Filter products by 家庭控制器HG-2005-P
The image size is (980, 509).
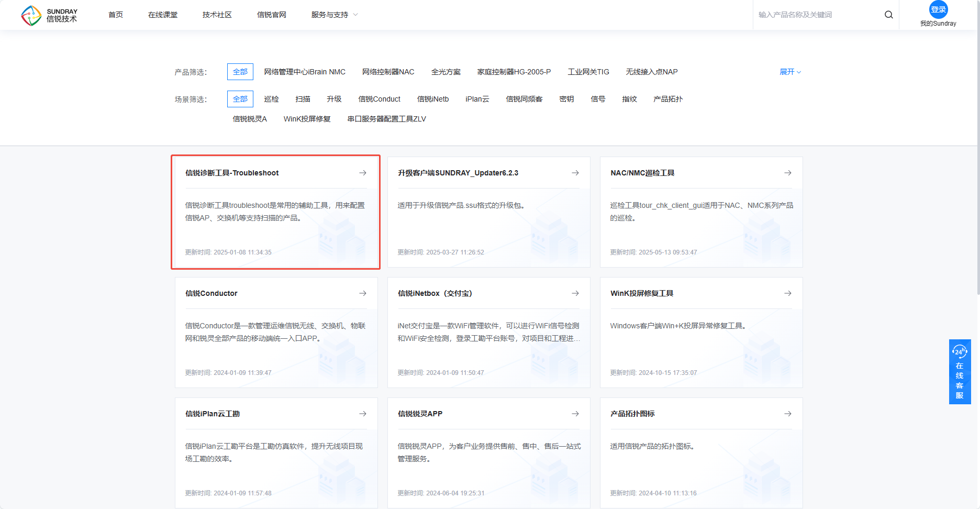514,72
